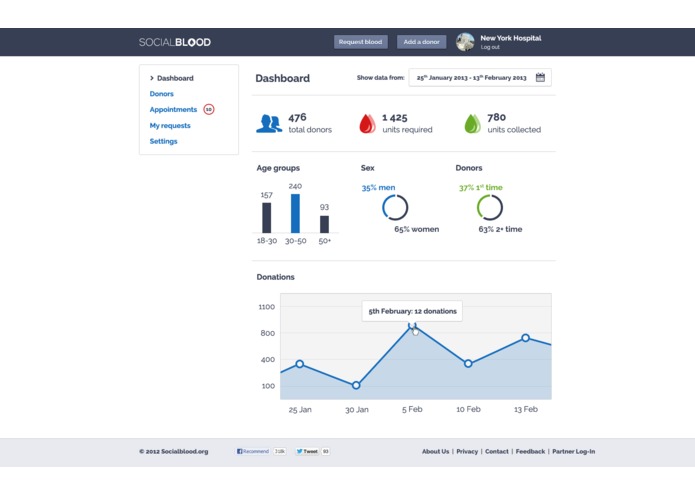Image resolution: width=695 pixels, height=494 pixels.
Task: Click the total donors people icon
Action: pyautogui.click(x=269, y=124)
